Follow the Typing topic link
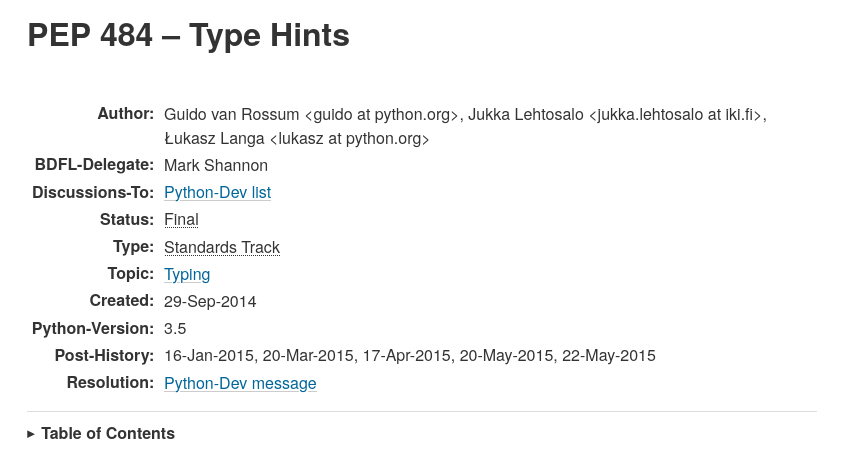This screenshot has width=843, height=461. point(187,275)
